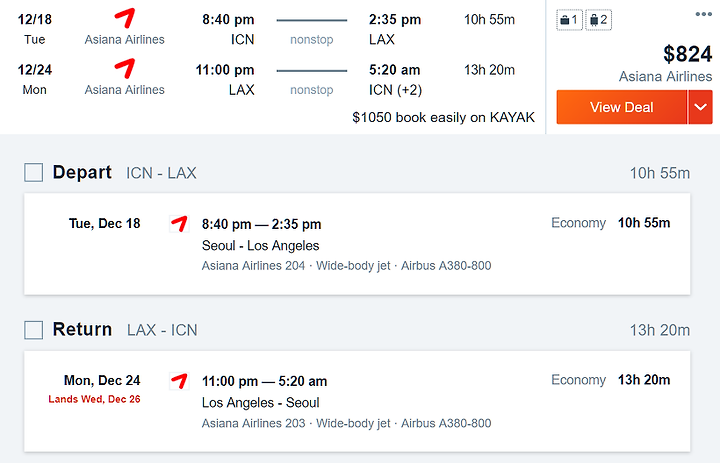Tick the Return LAX - ICN checkbox
The width and height of the screenshot is (720, 463).
[x=34, y=330]
